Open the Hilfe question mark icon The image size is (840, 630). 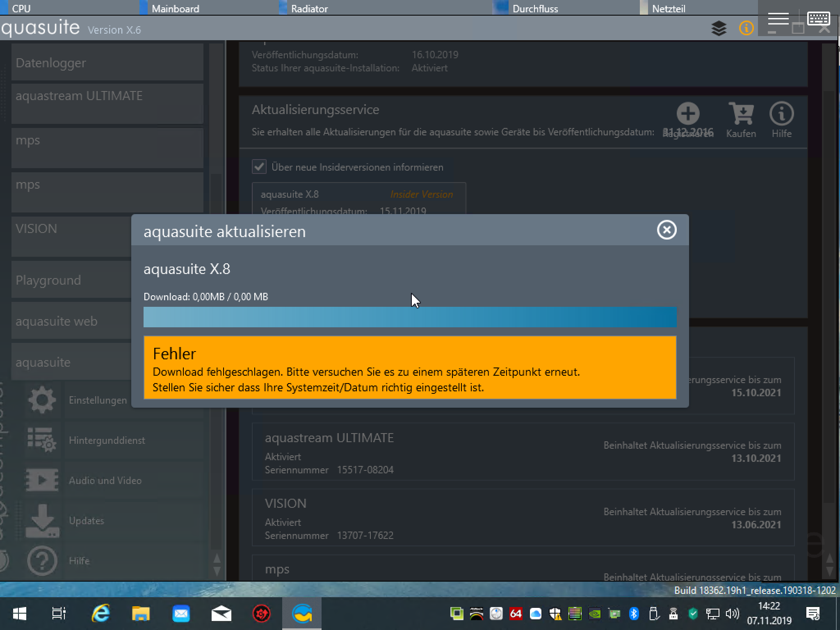[x=42, y=561]
